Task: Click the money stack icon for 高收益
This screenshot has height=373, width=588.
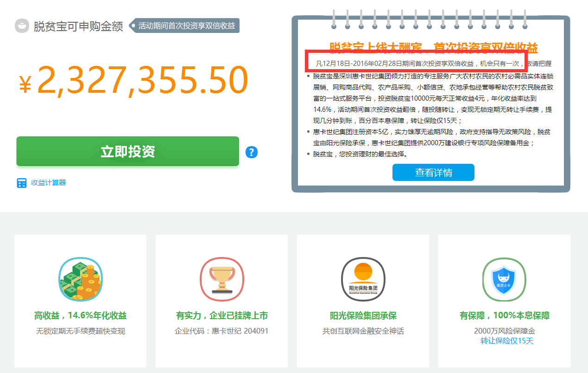Action: [x=80, y=279]
